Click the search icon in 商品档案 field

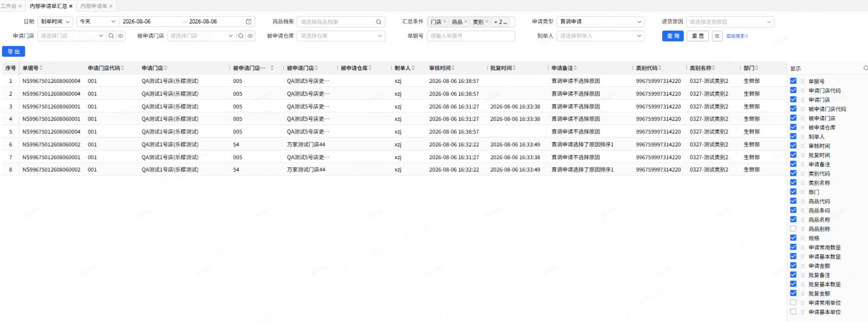pyautogui.click(x=379, y=22)
